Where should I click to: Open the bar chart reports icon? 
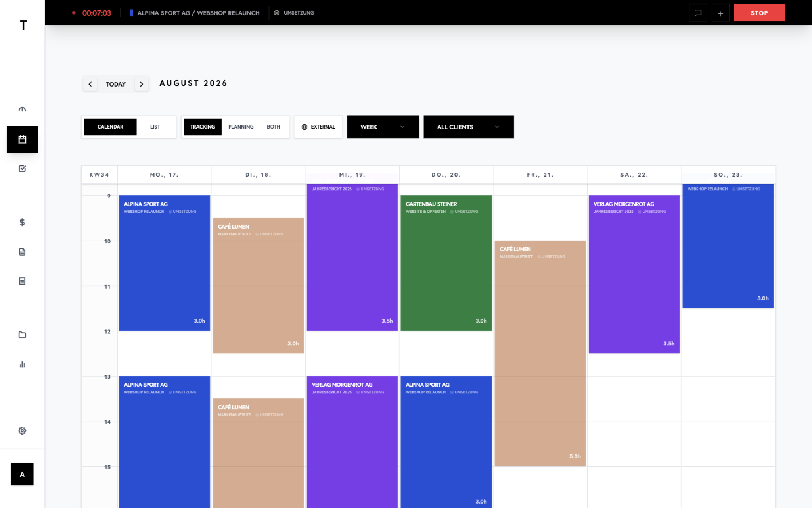coord(22,364)
